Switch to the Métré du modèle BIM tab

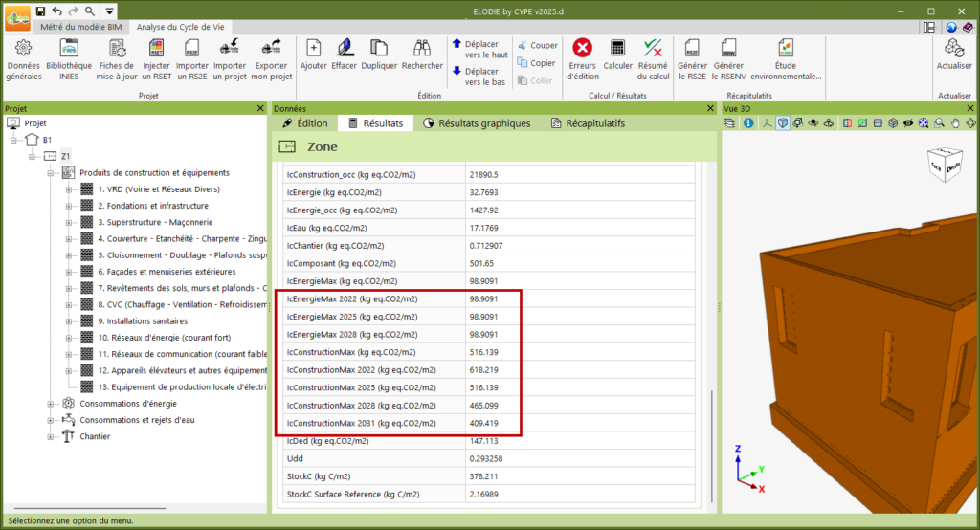click(79, 28)
